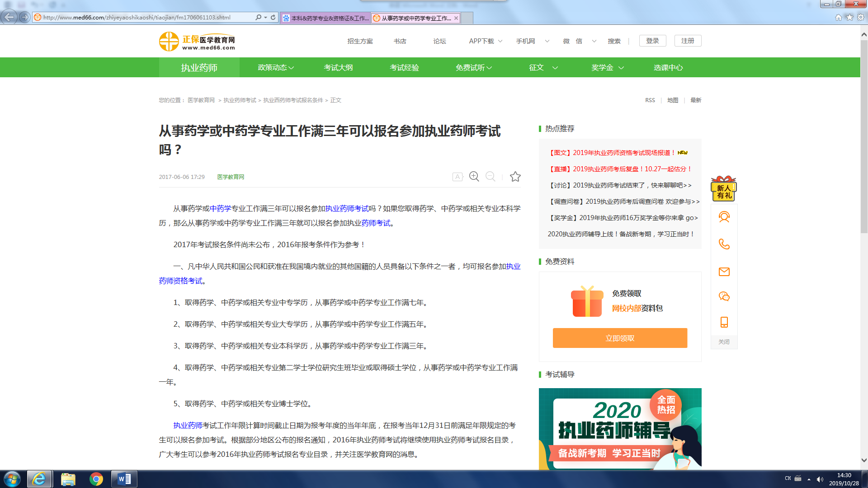Expand the APP下载 dropdown arrow
The width and height of the screenshot is (868, 488).
500,41
